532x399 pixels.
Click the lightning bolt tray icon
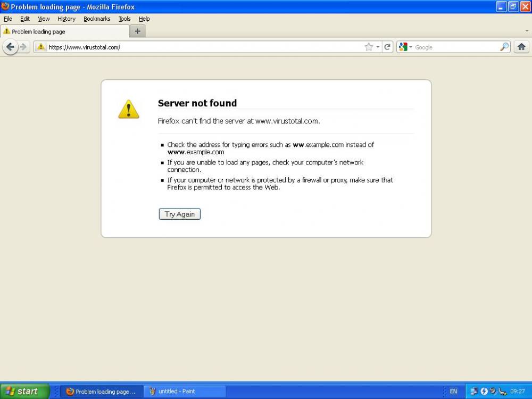tap(484, 391)
